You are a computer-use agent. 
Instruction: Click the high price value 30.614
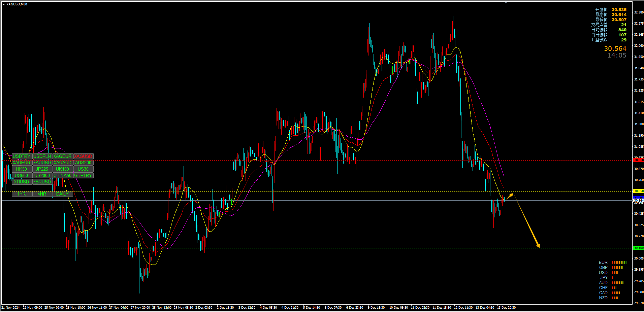tap(619, 15)
